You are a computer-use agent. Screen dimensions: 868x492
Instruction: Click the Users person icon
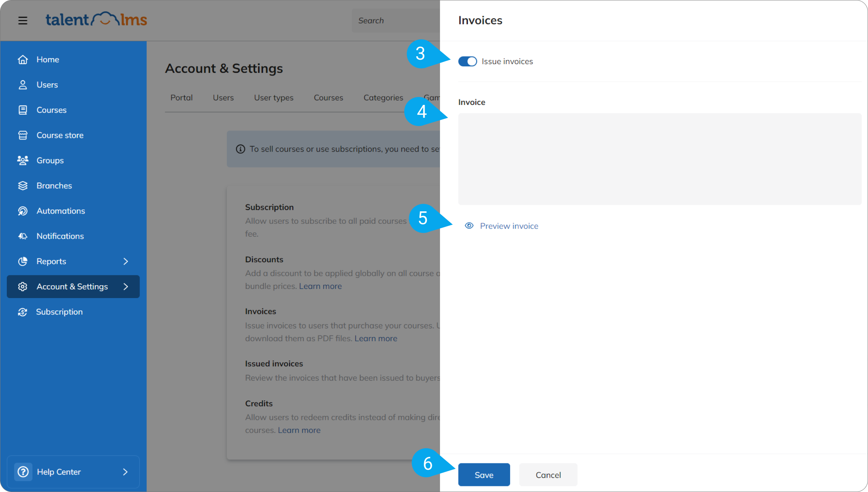(23, 85)
